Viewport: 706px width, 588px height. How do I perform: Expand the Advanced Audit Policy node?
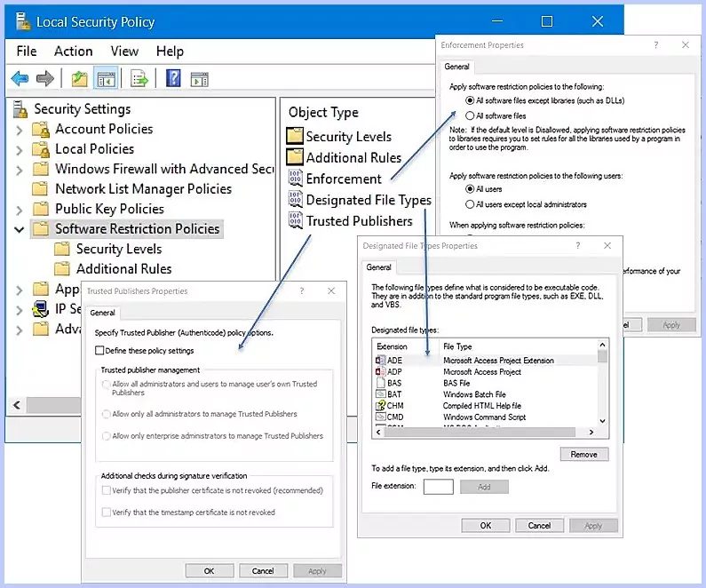tap(19, 330)
